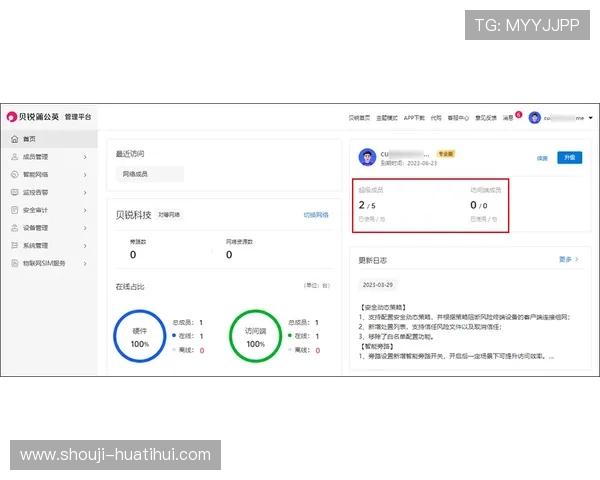Click the audit icon beside 安全审计
Image resolution: width=600 pixels, height=480 pixels.
click(15, 210)
